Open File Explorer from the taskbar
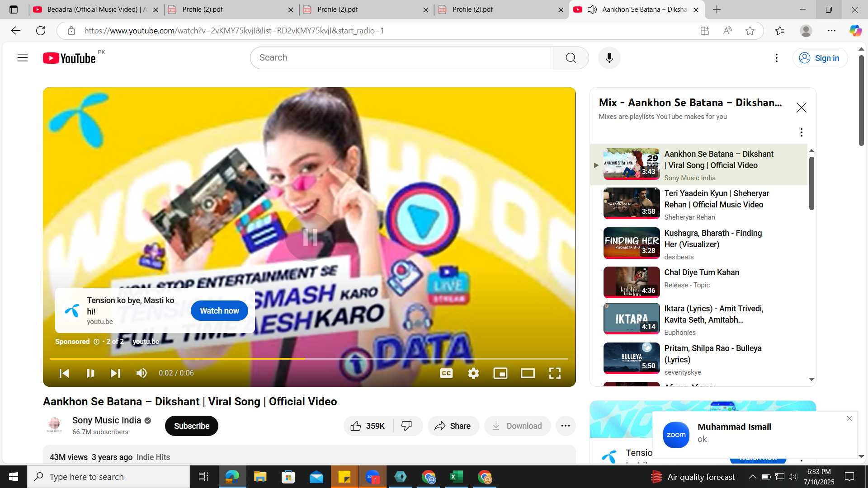Image resolution: width=868 pixels, height=488 pixels. [x=260, y=477]
